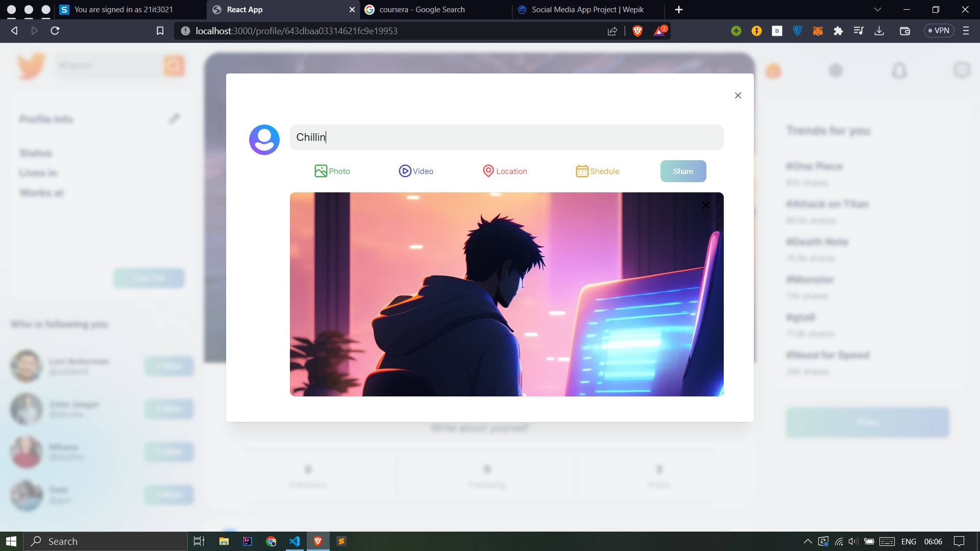Open the browser hamburger menu
The width and height of the screenshot is (980, 551).
966,31
